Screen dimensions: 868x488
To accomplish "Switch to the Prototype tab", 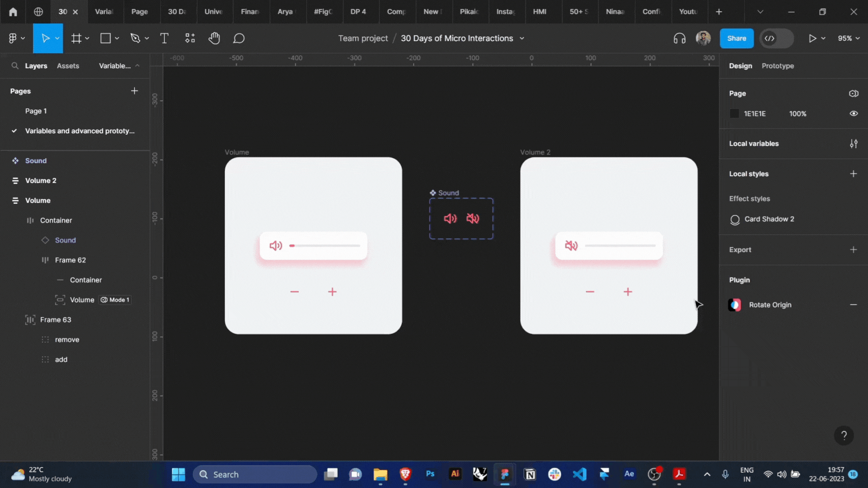I will [x=777, y=66].
